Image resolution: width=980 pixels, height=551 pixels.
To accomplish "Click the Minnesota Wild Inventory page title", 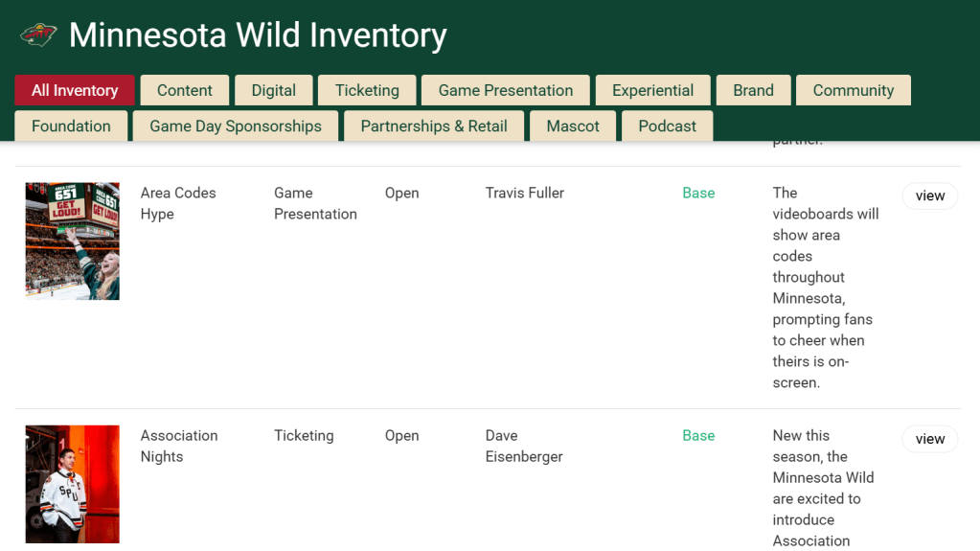I will pyautogui.click(x=258, y=35).
